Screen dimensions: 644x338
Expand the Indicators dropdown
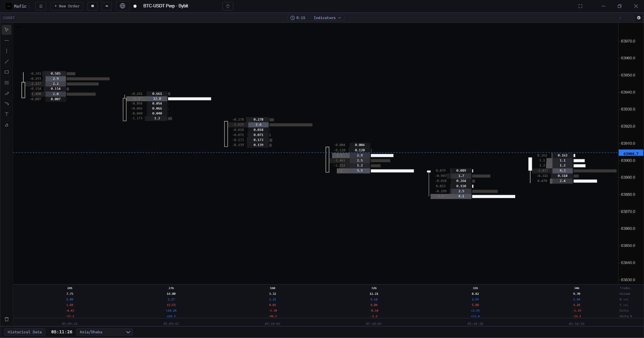[327, 18]
